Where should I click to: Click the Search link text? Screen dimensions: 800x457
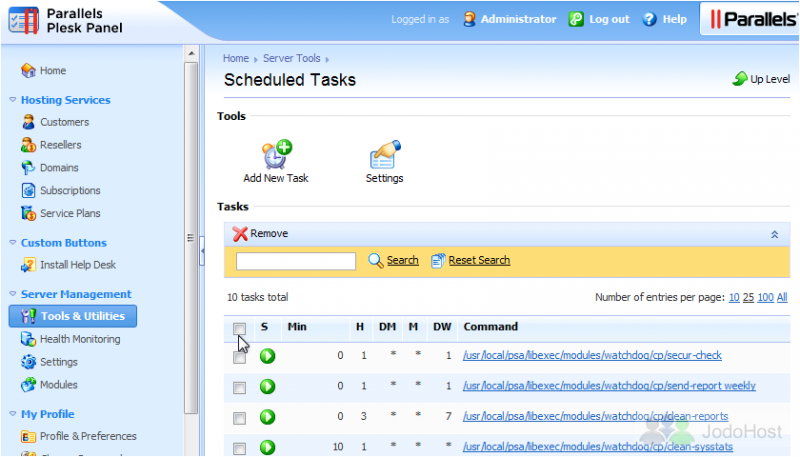403,260
